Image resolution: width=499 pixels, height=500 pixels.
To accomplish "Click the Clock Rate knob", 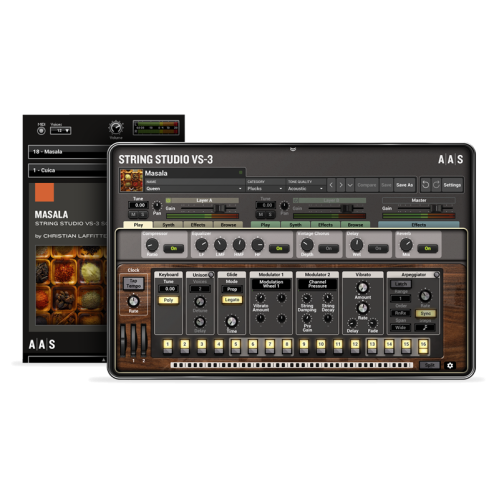I will tap(133, 301).
